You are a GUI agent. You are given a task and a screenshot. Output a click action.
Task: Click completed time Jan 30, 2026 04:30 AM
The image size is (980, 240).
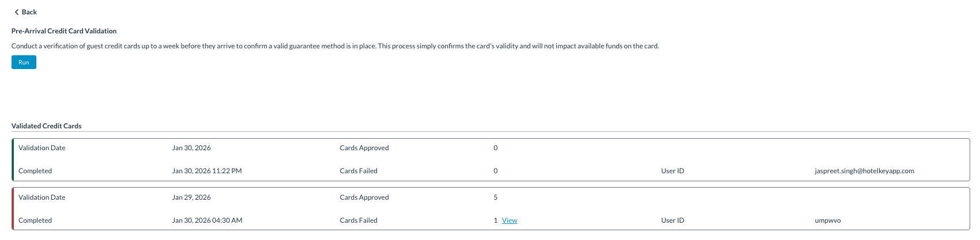tap(207, 220)
